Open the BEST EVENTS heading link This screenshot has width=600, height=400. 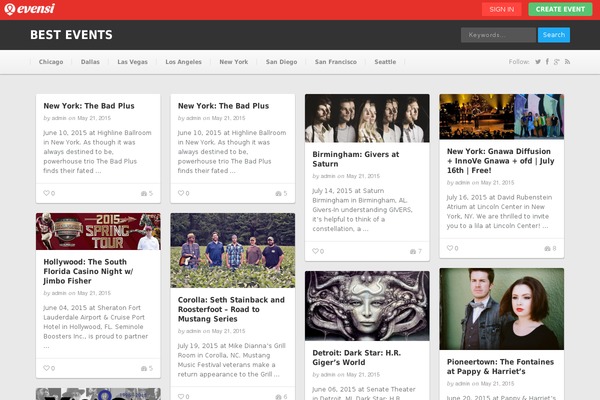(72, 35)
